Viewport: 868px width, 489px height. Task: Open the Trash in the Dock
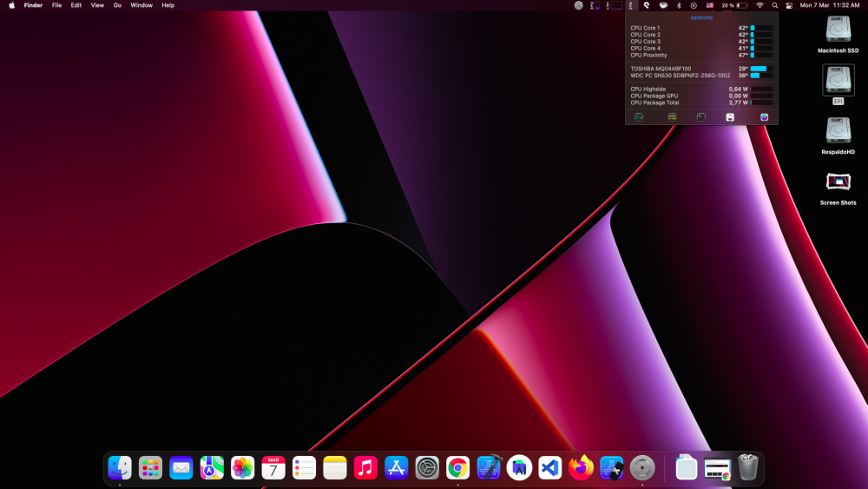click(x=748, y=467)
